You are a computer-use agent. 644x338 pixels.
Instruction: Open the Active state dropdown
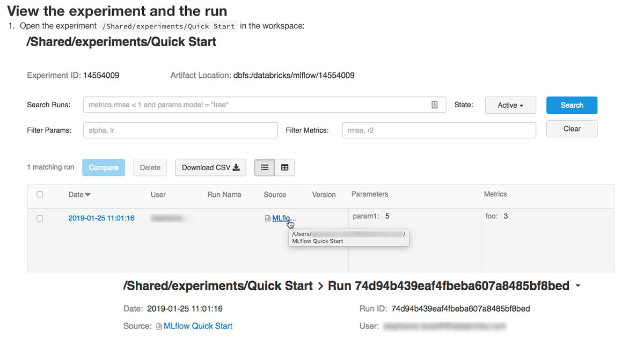tap(510, 105)
